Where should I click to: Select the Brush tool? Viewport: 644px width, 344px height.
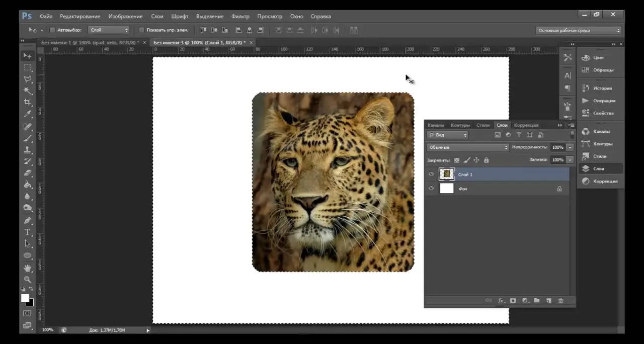[28, 138]
